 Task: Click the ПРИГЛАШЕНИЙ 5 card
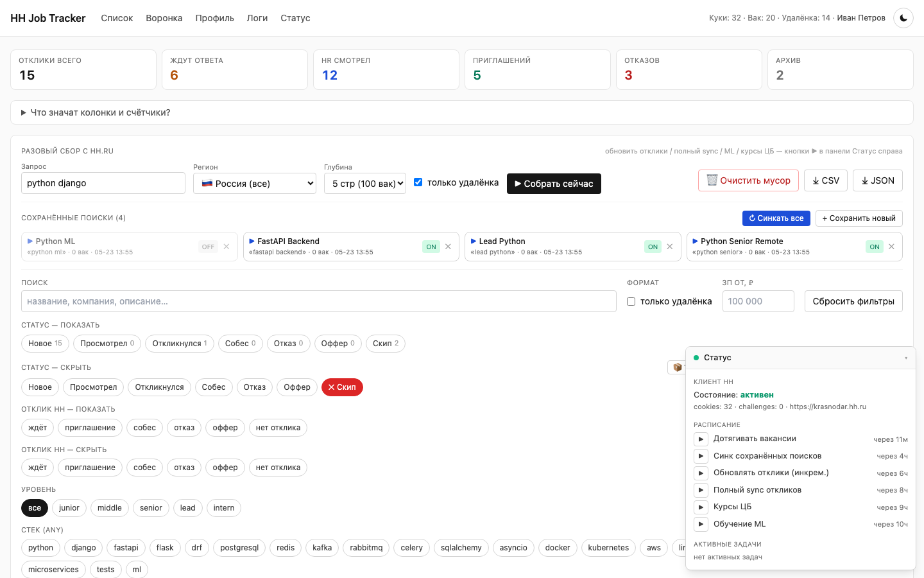[x=538, y=69]
